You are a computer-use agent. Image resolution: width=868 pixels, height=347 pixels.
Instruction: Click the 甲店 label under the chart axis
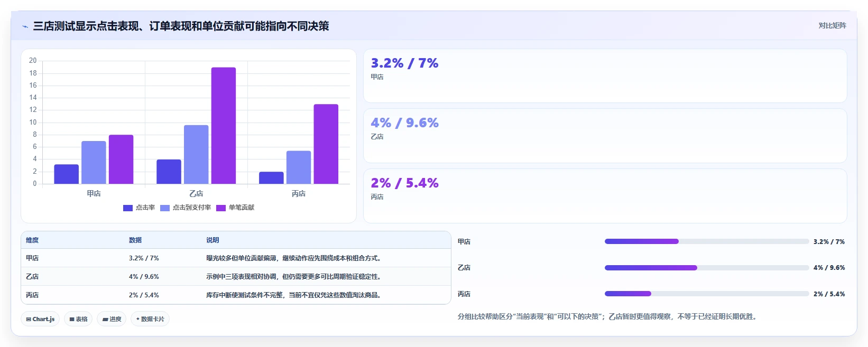(x=94, y=194)
